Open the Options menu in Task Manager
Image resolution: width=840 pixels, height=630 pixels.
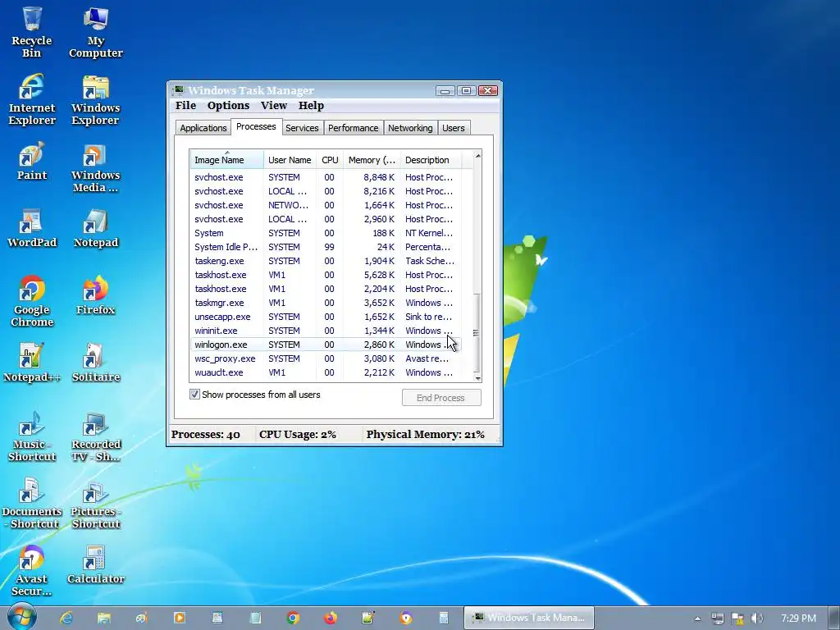[228, 106]
